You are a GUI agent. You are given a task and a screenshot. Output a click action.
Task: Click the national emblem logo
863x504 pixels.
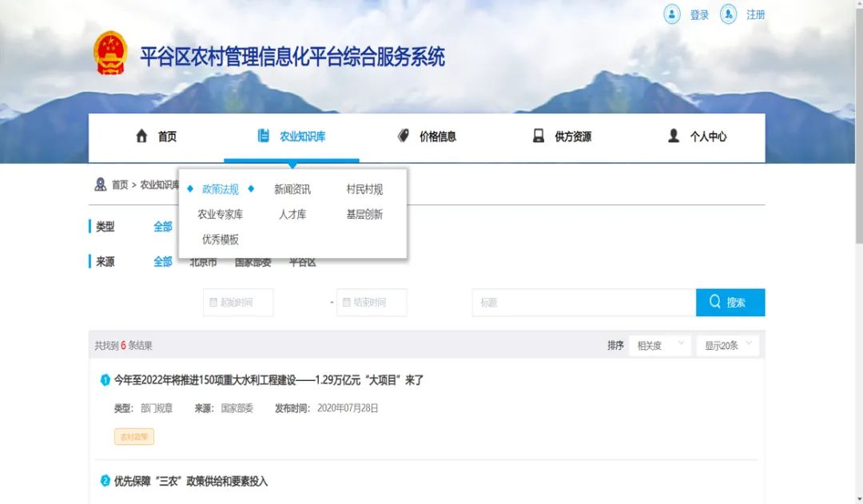click(x=110, y=54)
